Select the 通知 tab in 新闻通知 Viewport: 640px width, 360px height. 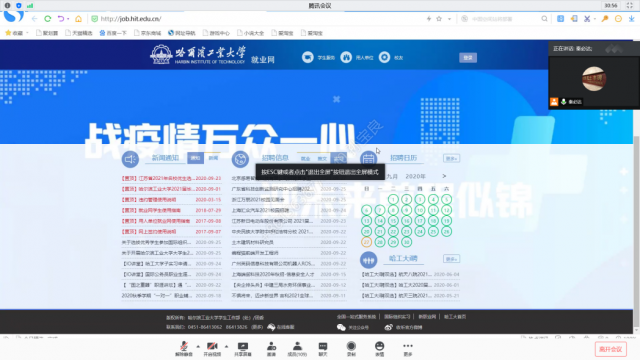tap(196, 158)
